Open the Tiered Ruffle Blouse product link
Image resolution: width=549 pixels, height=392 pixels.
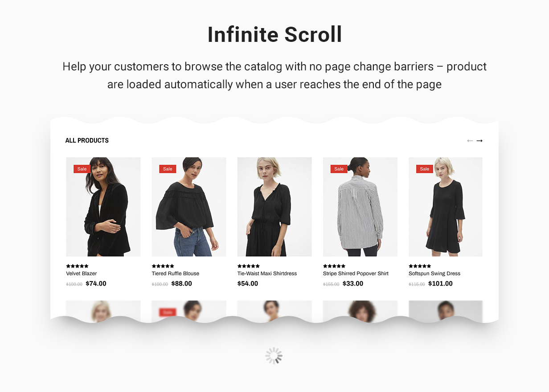coord(176,274)
